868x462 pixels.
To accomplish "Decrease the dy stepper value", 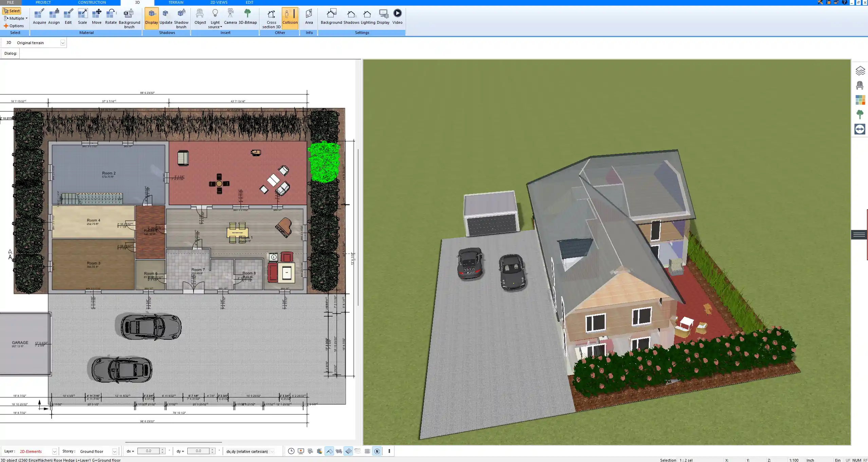I will [213, 453].
